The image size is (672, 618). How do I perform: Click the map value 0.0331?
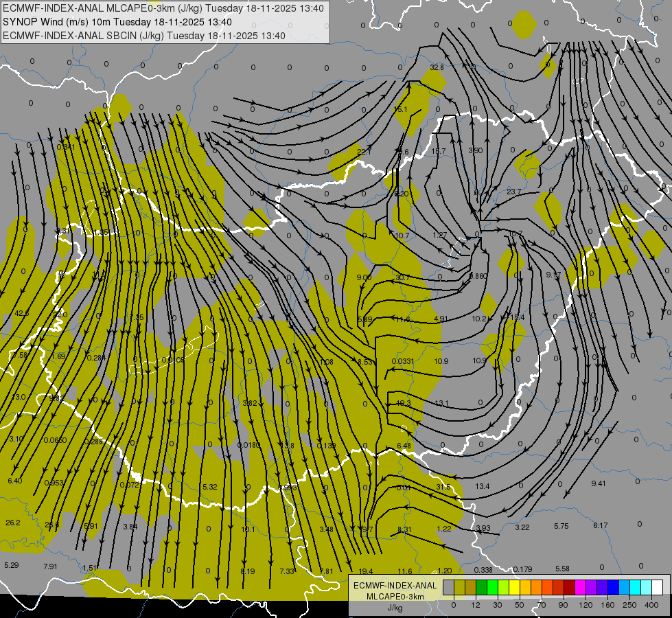(x=403, y=361)
